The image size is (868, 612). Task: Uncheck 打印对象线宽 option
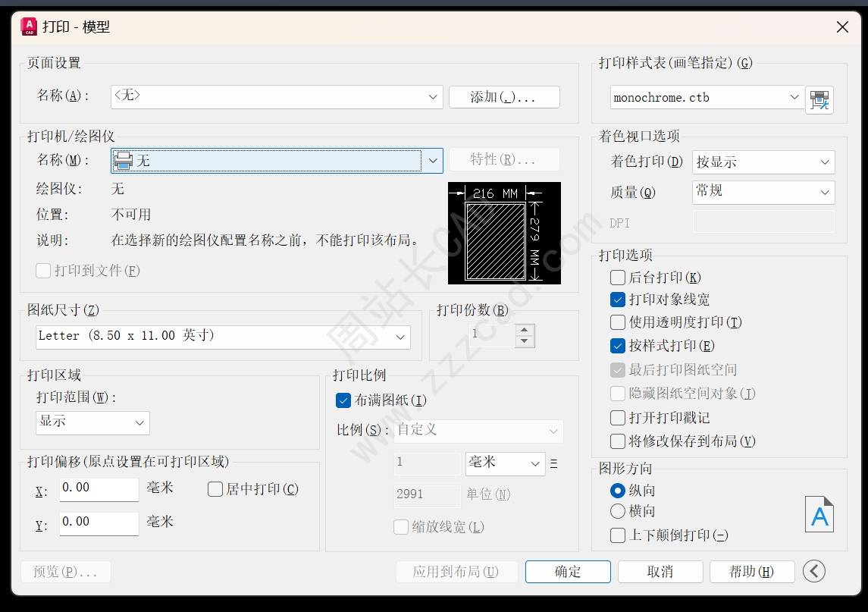(617, 300)
